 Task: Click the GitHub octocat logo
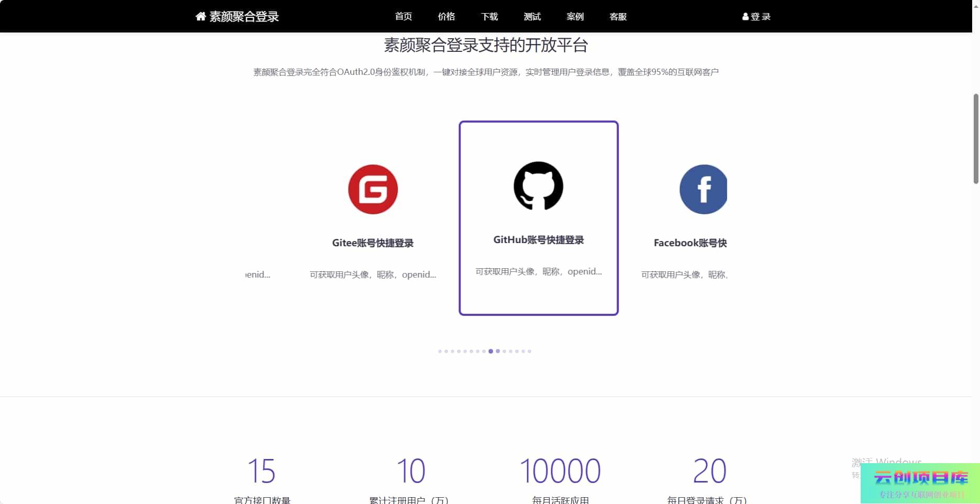click(x=538, y=186)
